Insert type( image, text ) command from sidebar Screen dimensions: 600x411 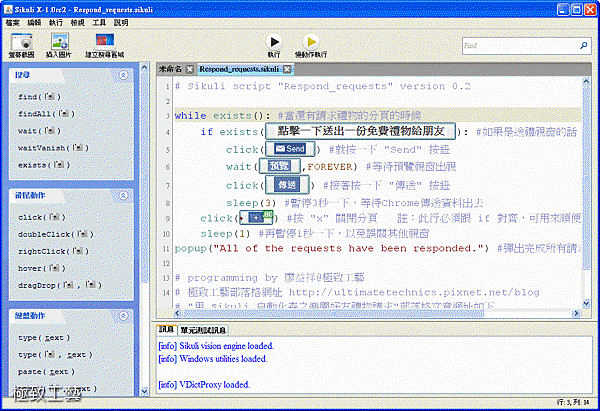click(55, 355)
